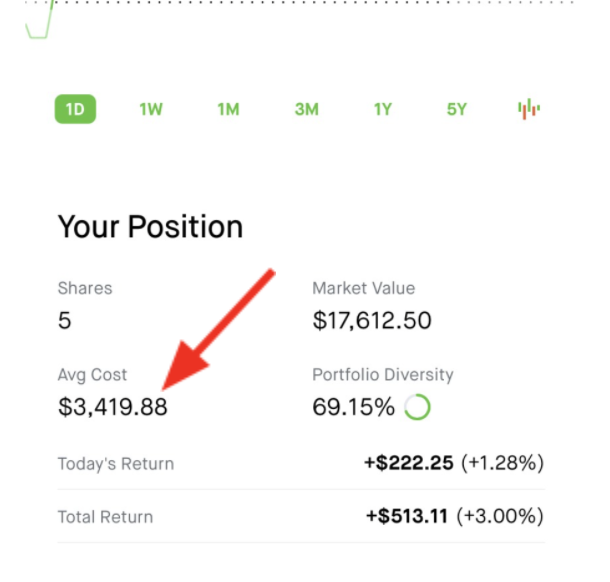Switch chart to 1W range
The height and width of the screenshot is (582, 610).
click(x=151, y=109)
